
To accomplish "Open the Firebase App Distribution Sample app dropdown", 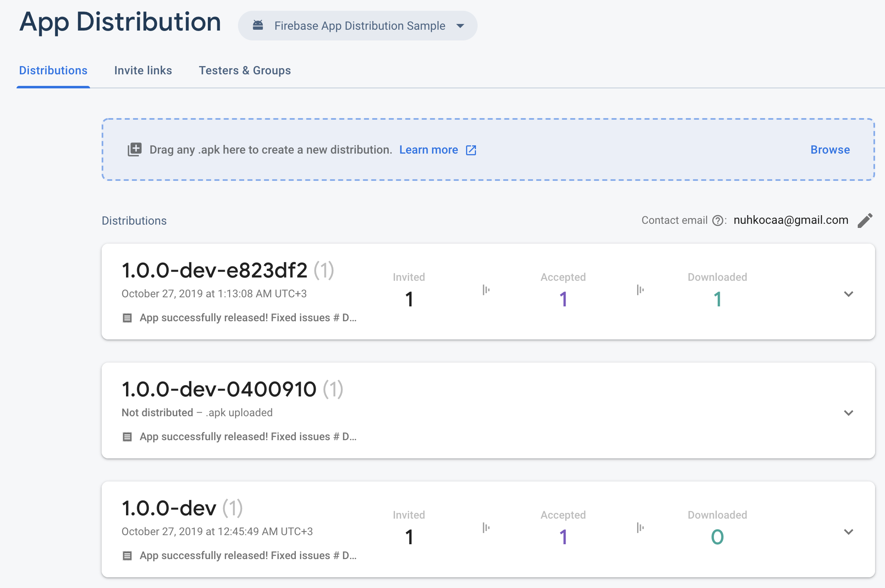I will coord(460,26).
